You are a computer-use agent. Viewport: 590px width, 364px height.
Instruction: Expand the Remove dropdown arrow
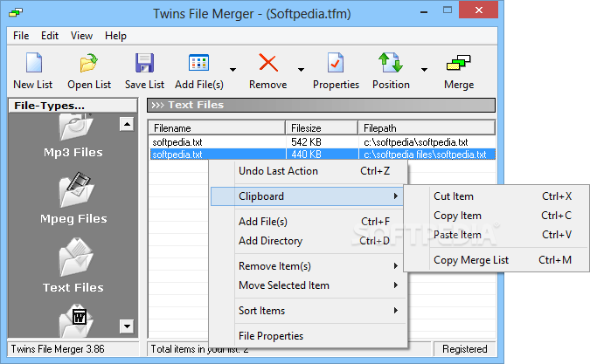pyautogui.click(x=301, y=70)
